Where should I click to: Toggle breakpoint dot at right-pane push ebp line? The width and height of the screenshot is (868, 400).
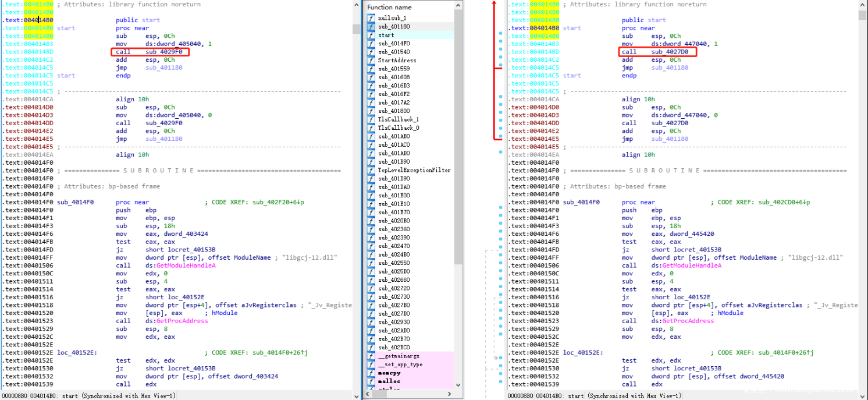coord(500,210)
